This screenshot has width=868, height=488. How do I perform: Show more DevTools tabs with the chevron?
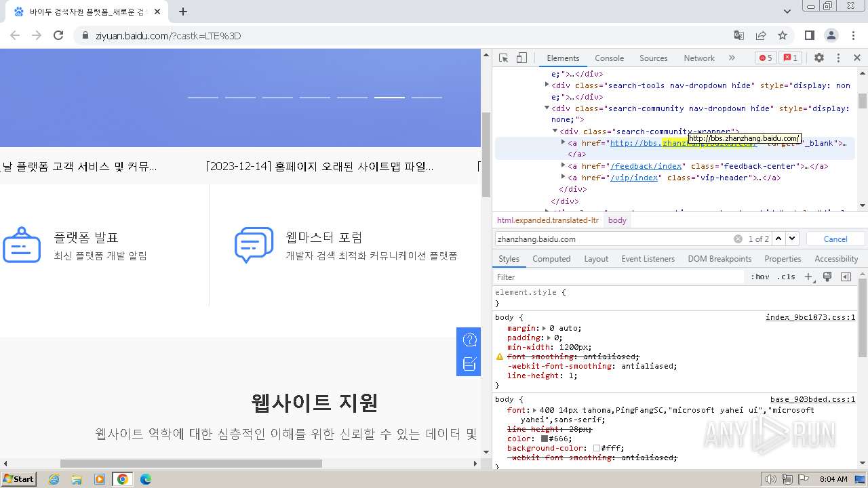[732, 58]
